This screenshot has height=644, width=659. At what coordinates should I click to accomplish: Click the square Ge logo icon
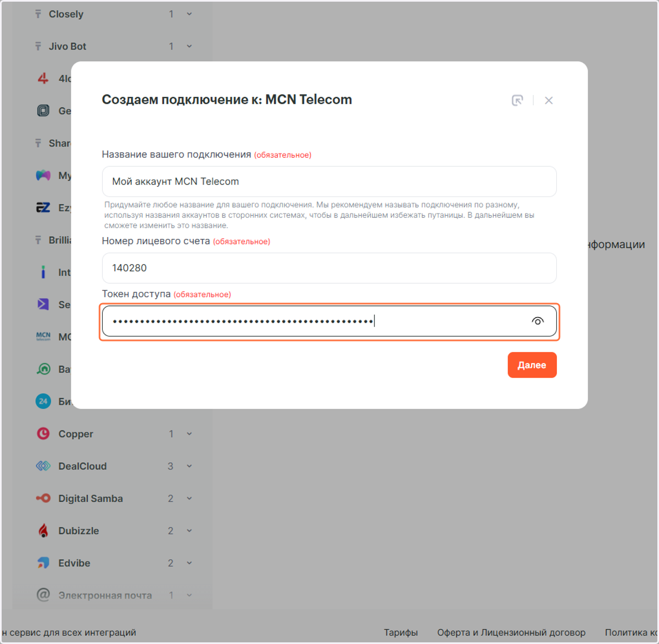tap(43, 111)
